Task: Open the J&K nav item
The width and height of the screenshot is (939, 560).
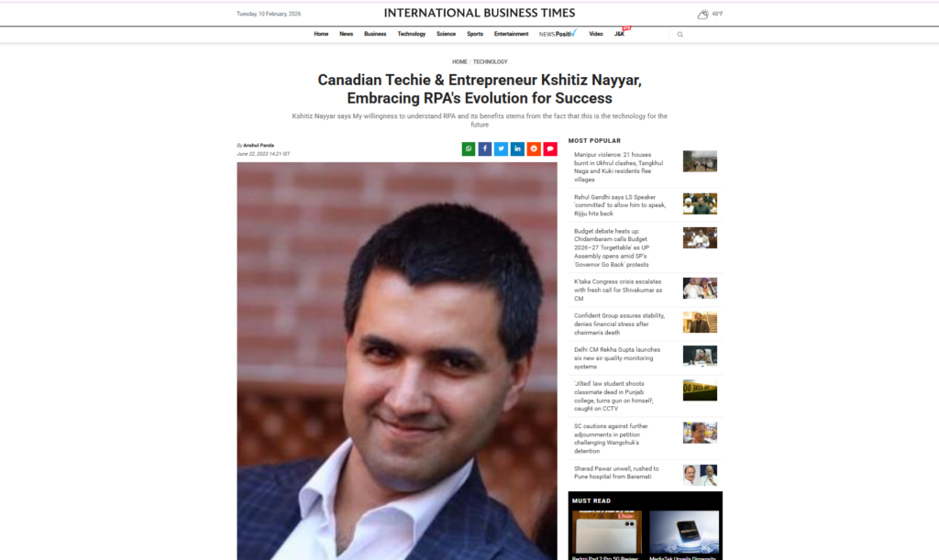Action: (619, 34)
